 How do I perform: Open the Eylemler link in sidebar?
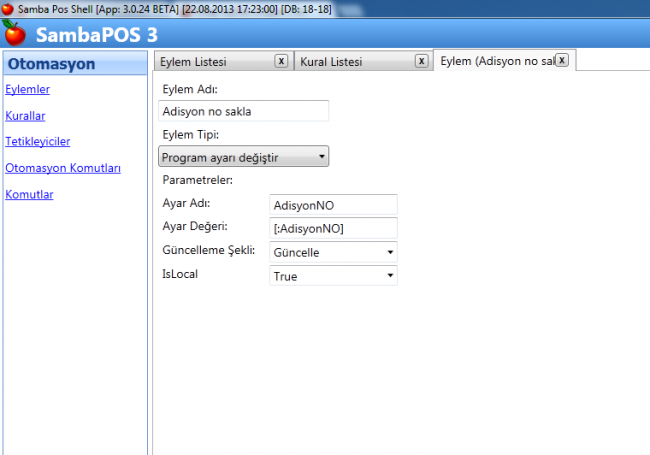coord(28,89)
